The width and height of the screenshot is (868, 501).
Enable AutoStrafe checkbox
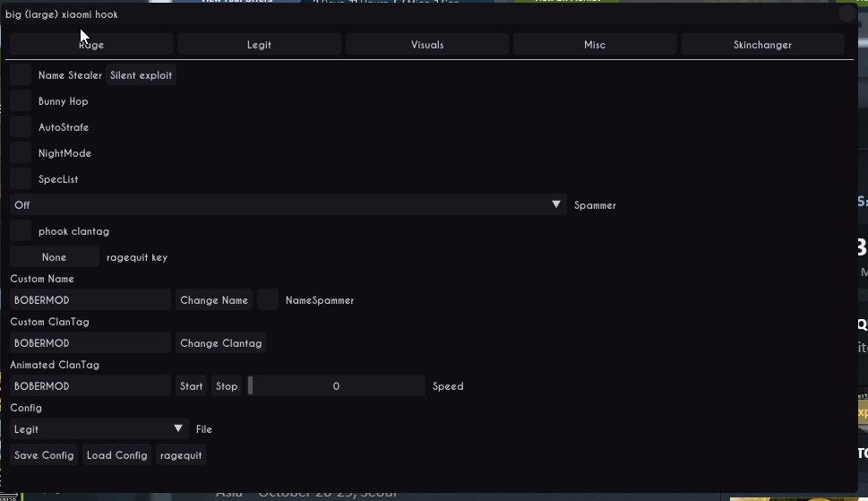tap(21, 127)
